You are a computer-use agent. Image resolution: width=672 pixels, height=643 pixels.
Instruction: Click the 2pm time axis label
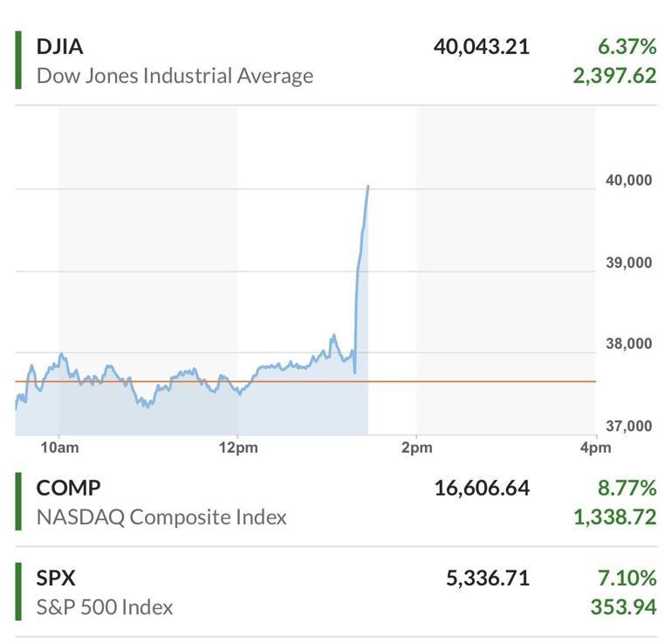[417, 448]
